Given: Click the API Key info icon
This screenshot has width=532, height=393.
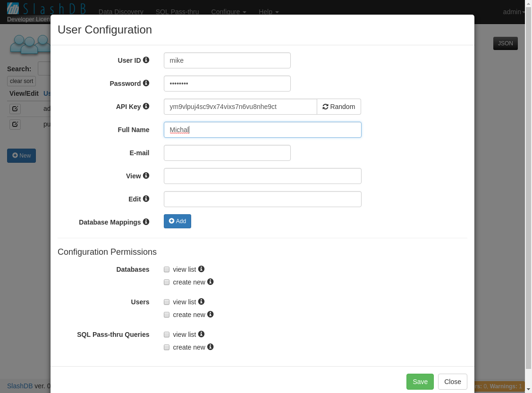Looking at the screenshot, I should click(x=146, y=106).
